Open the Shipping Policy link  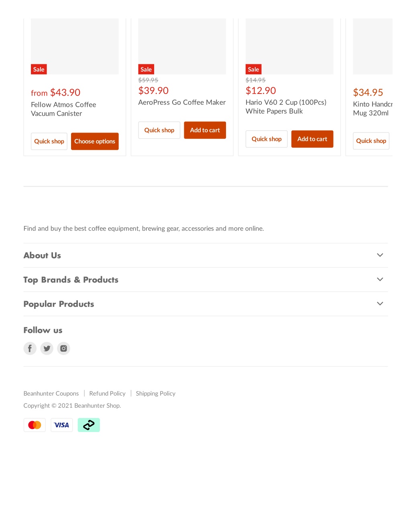tap(156, 393)
